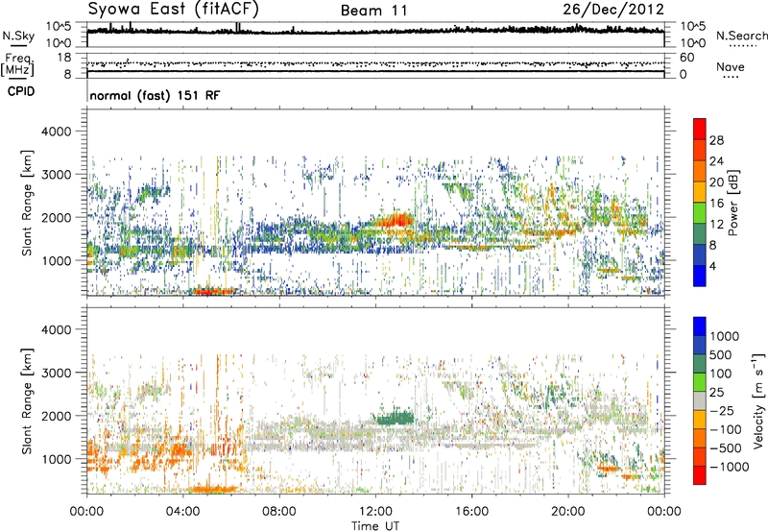The height and width of the screenshot is (532, 768).
Task: Click the 'Time UT' axis title
Action: 375,526
